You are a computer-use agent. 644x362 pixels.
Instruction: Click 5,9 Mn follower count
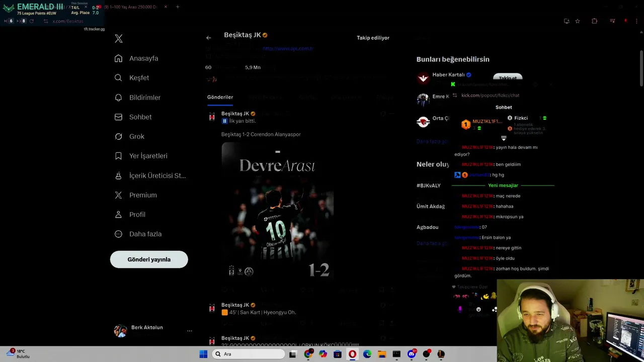(253, 67)
